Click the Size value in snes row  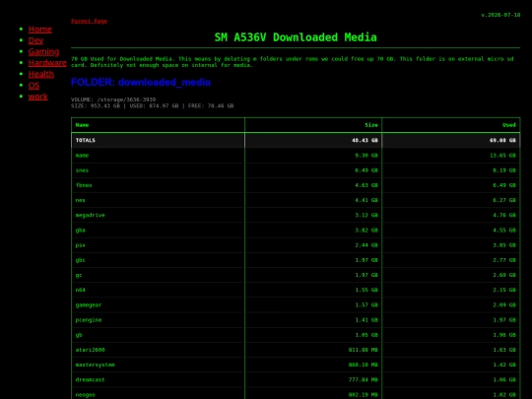click(366, 170)
